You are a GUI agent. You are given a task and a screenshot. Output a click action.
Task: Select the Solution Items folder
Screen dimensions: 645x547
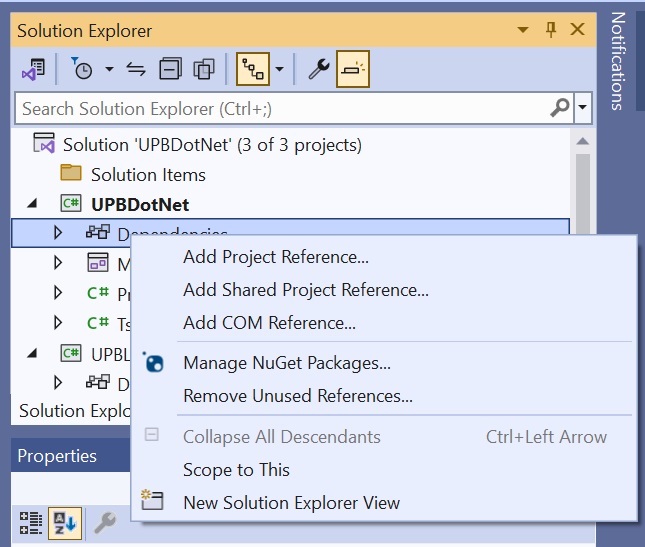[147, 174]
